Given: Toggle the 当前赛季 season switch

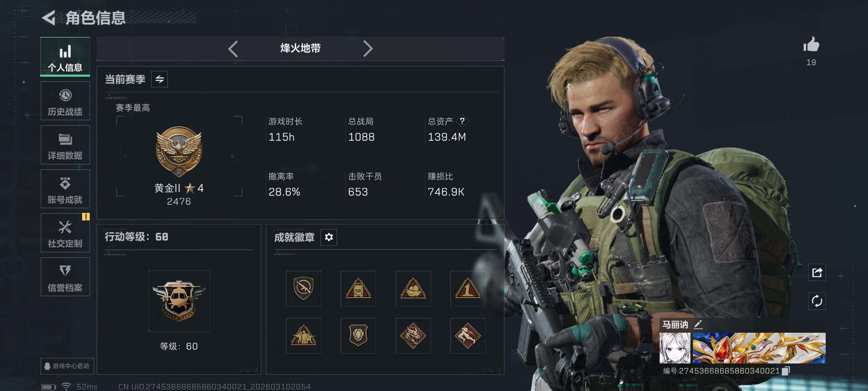Looking at the screenshot, I should tap(159, 79).
